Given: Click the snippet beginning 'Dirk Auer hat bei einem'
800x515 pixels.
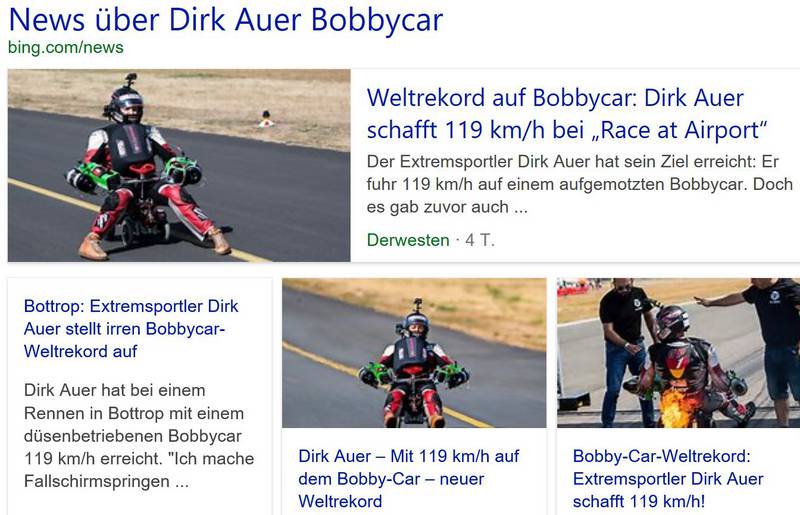Looking at the screenshot, I should [139, 436].
